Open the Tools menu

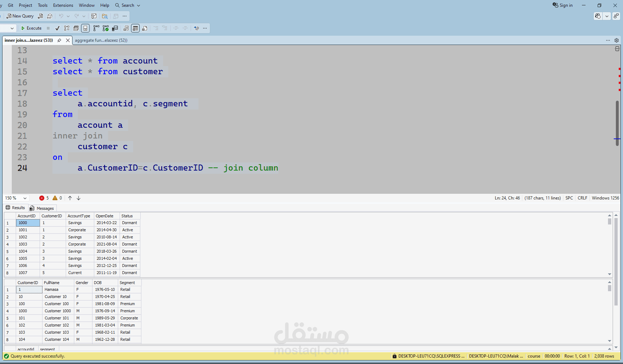pyautogui.click(x=42, y=5)
